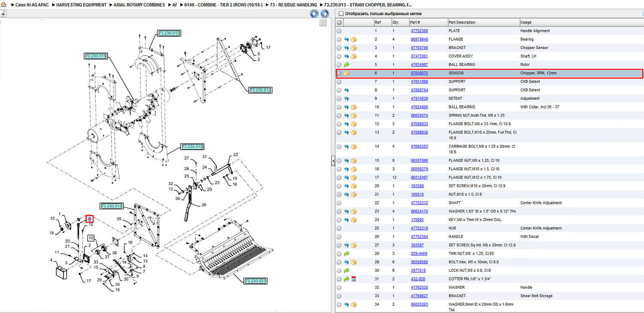644x313 pixels.
Task: Select callout 6 in the diagram
Action: point(89,219)
